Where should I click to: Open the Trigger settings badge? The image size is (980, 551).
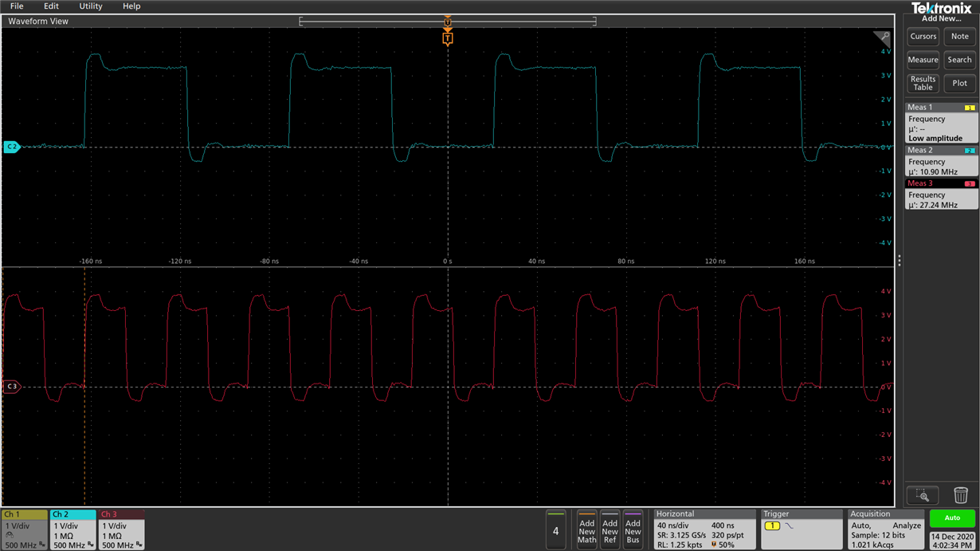pyautogui.click(x=802, y=530)
